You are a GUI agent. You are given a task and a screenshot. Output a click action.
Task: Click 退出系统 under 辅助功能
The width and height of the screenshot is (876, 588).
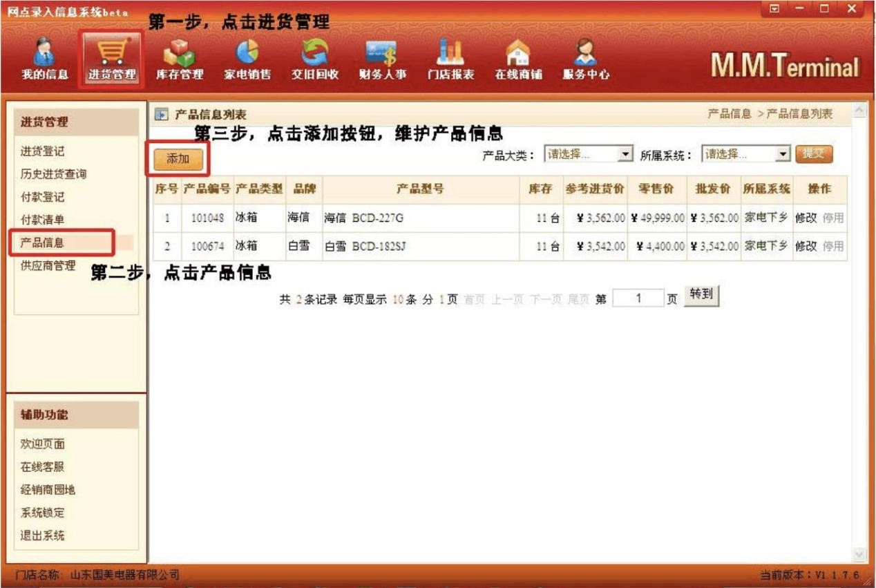tap(42, 535)
